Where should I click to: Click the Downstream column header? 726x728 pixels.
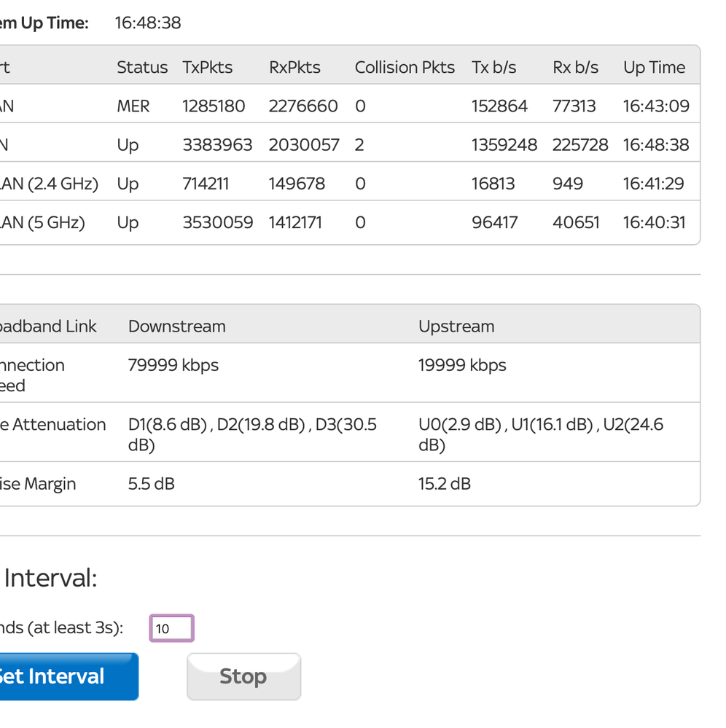(176, 326)
